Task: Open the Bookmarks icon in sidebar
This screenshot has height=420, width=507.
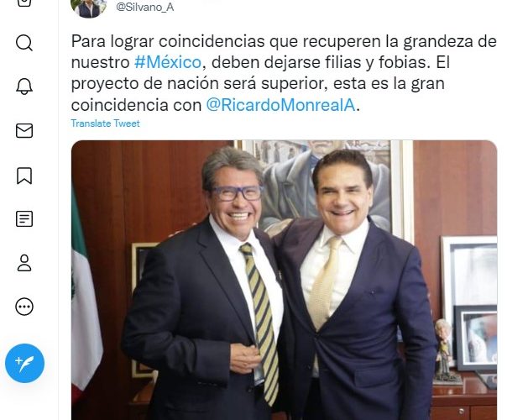Action: (24, 176)
